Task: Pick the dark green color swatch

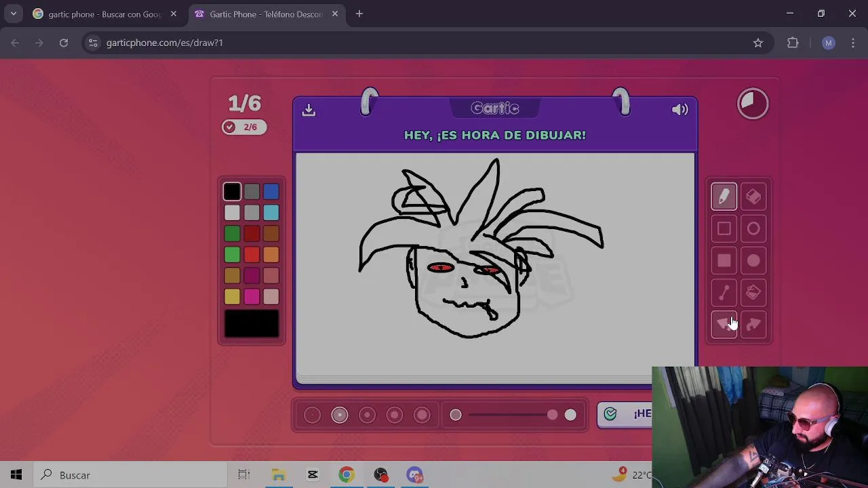Action: [x=232, y=234]
